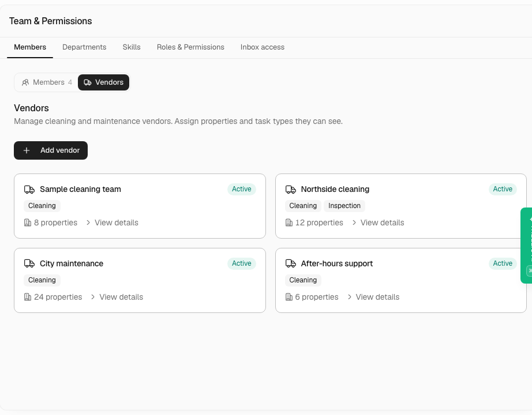Viewport: 532px width, 415px height.
Task: Click the plus icon in Add vendor button
Action: click(x=27, y=150)
